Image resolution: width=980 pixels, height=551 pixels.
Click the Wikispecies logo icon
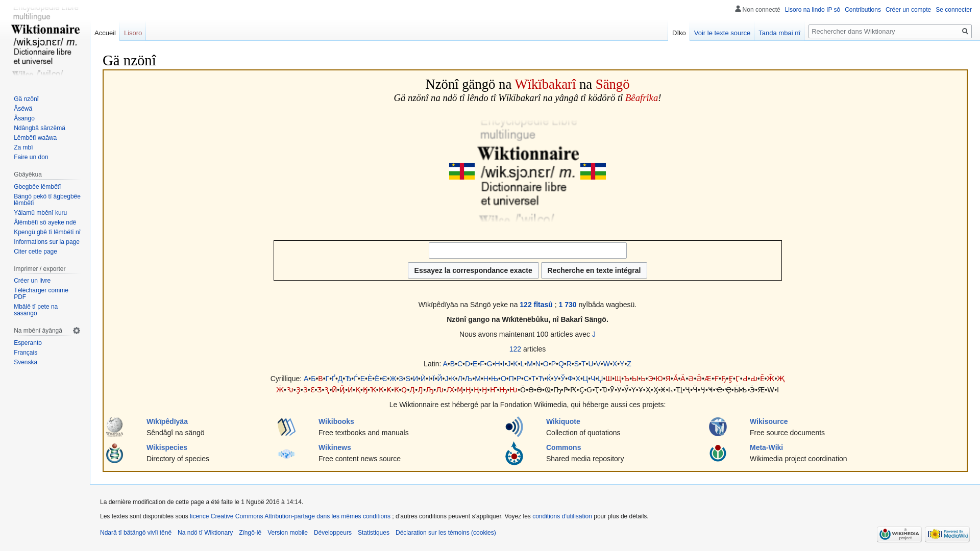(114, 453)
